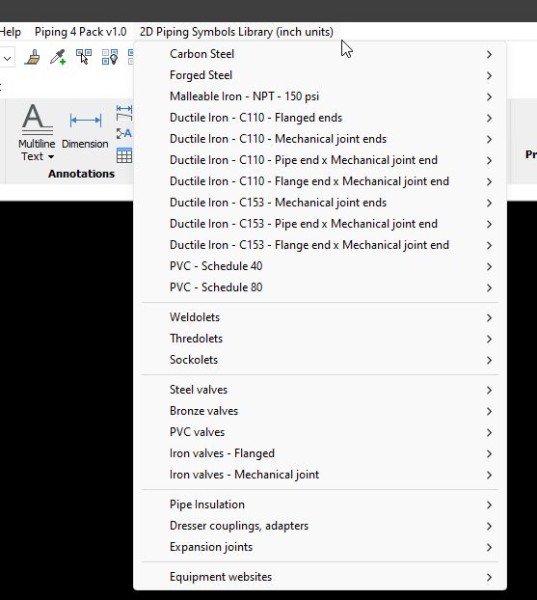Screen dimensions: 537x600
Task: Click the lightbulb isolate objects icon
Action: pos(109,57)
